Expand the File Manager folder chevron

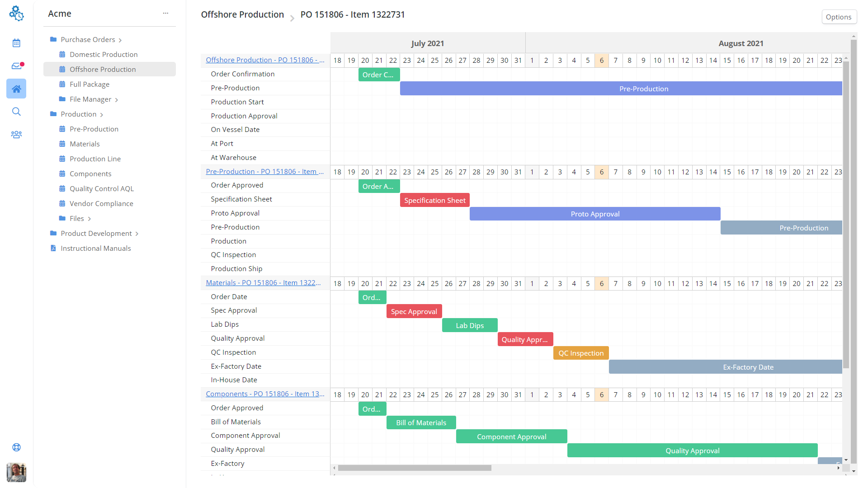pyautogui.click(x=117, y=100)
